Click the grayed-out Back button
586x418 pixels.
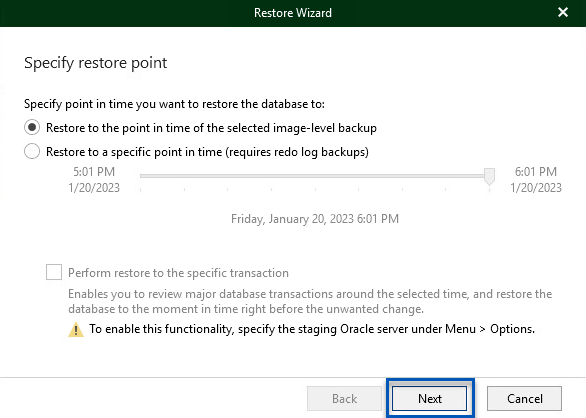(344, 399)
